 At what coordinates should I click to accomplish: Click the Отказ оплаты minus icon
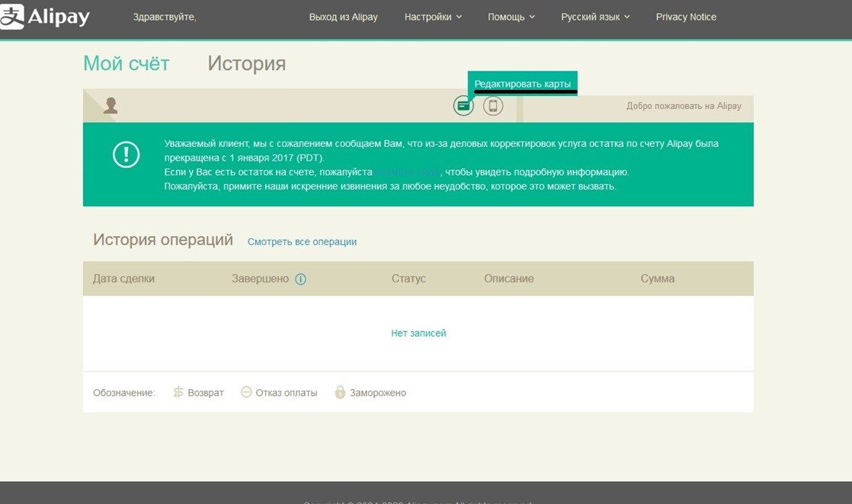[246, 391]
